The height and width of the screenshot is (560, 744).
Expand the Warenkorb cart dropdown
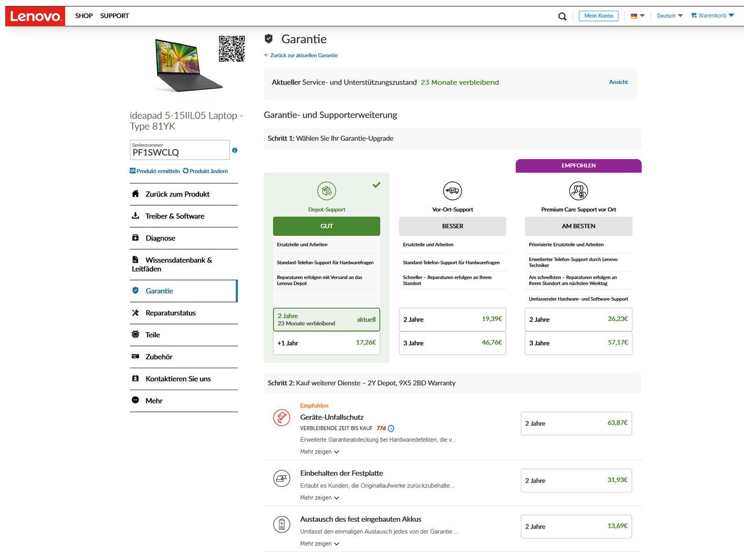[713, 15]
